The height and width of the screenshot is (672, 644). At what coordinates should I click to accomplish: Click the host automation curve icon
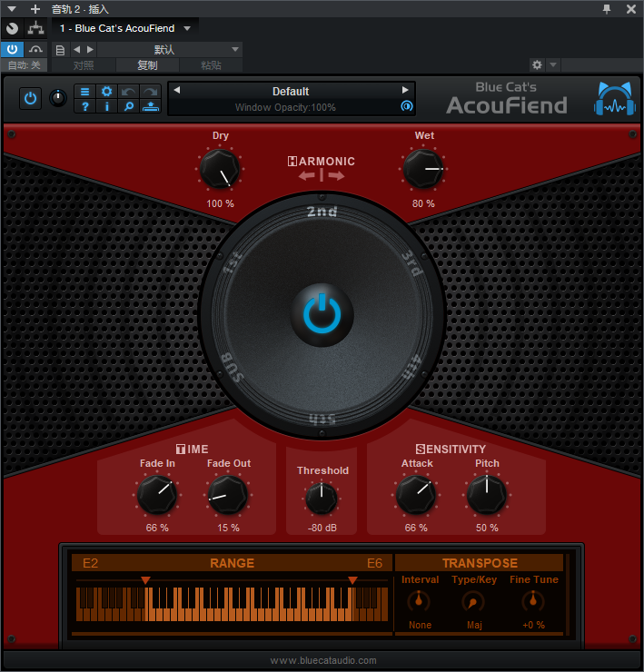click(35, 49)
